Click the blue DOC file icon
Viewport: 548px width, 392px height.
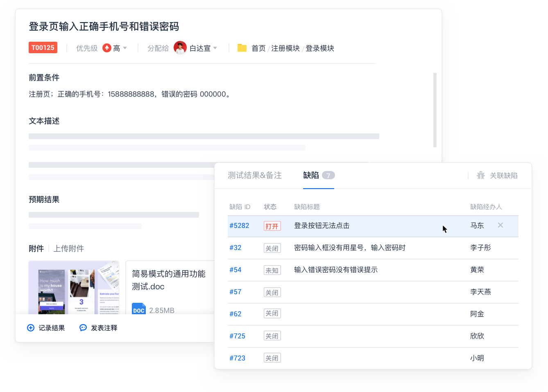point(139,309)
